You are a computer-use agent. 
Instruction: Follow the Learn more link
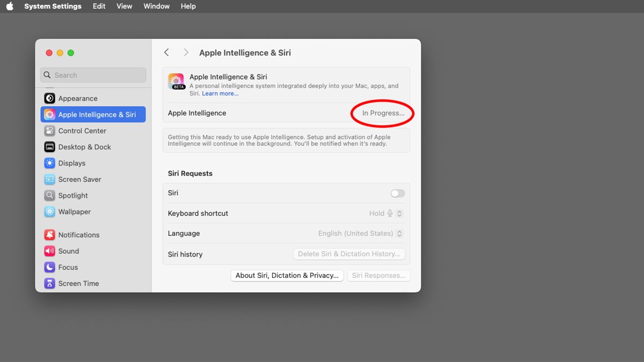[x=220, y=94]
